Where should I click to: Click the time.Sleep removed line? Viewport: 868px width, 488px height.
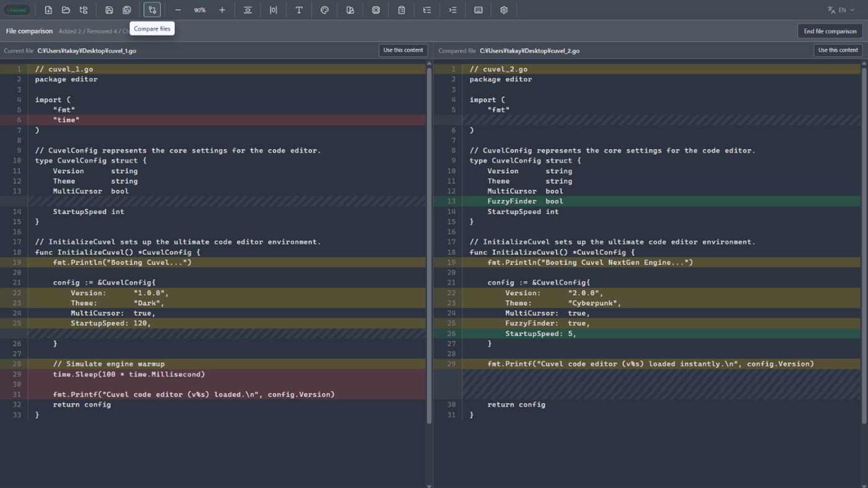coord(213,374)
